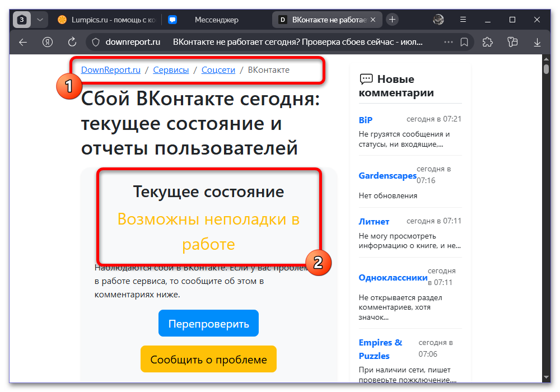Switch to the Мессенджер tab
Viewport: 560px width, 392px height.
point(216,20)
